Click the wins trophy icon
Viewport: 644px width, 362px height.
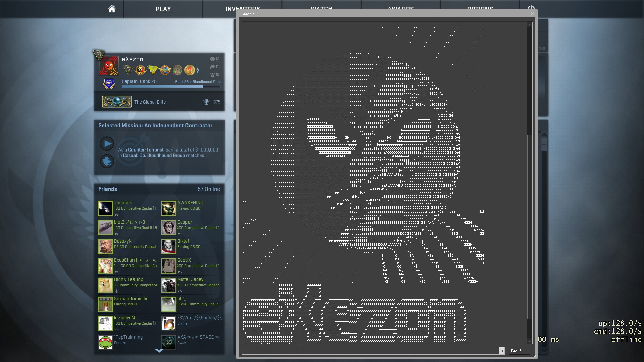point(206,102)
